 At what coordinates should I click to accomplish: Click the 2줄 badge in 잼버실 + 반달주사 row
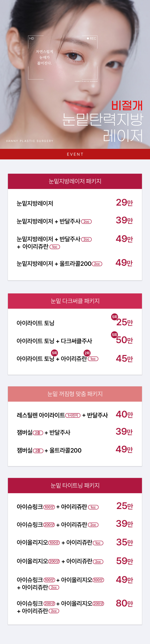point(38,433)
